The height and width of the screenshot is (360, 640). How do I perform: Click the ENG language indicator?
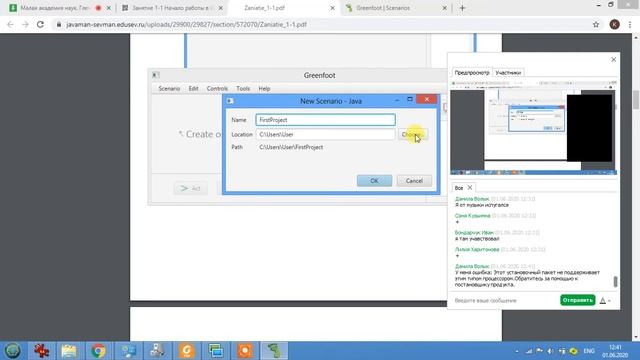pyautogui.click(x=589, y=351)
